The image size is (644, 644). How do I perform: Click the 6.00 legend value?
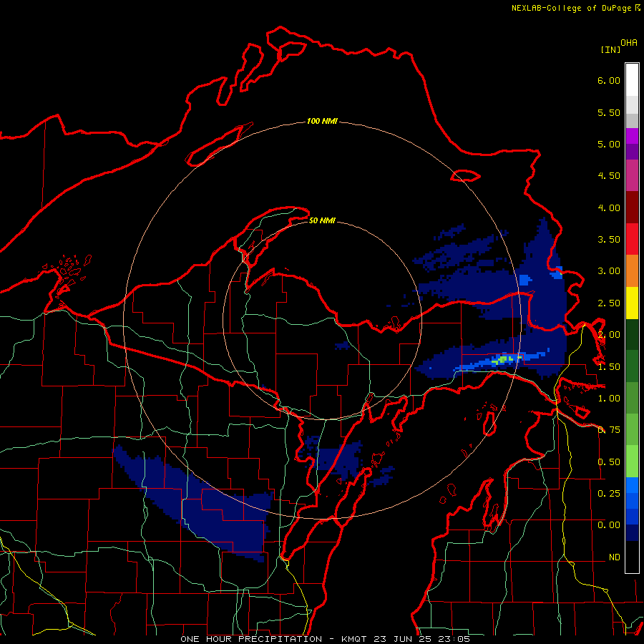point(609,80)
